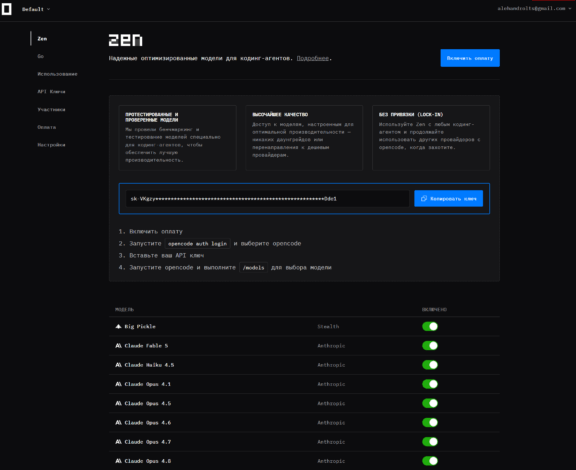The image size is (576, 470).
Task: Click the 'Stealth' provider label
Action: click(328, 326)
